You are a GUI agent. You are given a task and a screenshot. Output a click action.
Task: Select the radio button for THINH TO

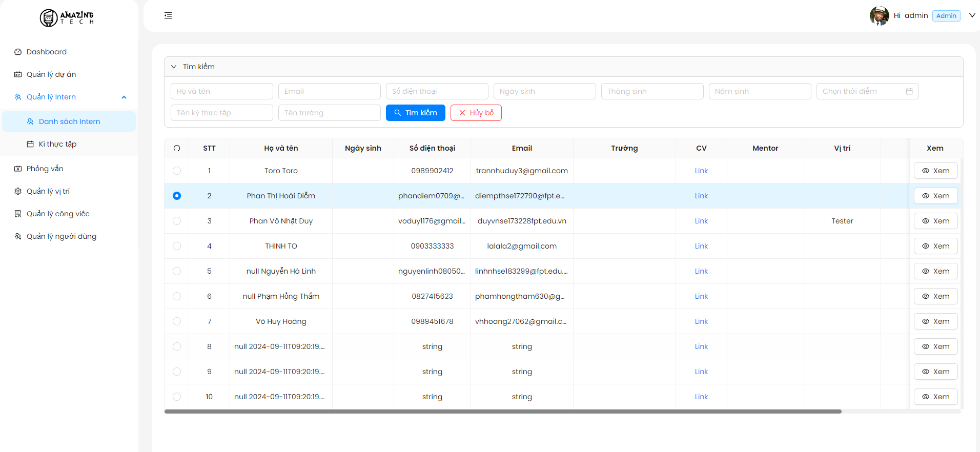tap(177, 246)
